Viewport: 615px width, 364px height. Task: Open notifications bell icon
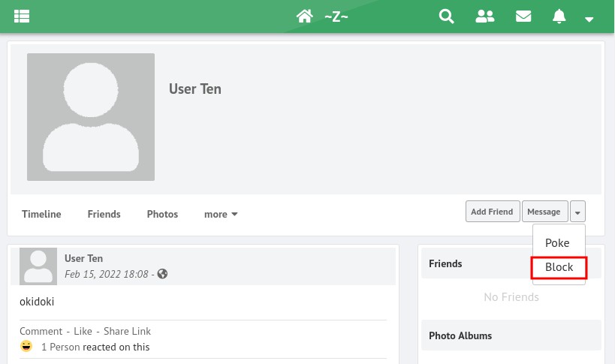tap(559, 17)
